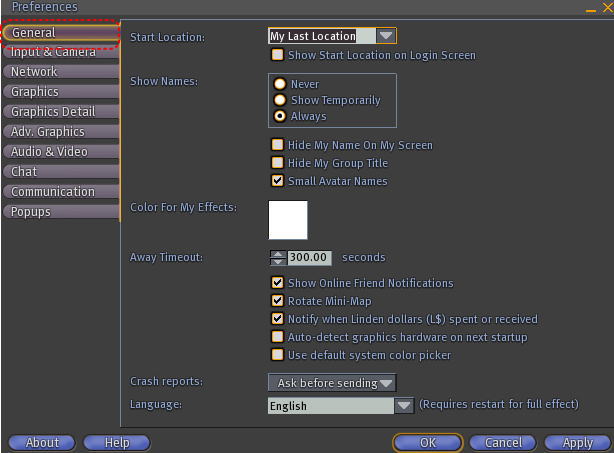
Task: Choose Show Temporarily for names
Action: point(280,100)
